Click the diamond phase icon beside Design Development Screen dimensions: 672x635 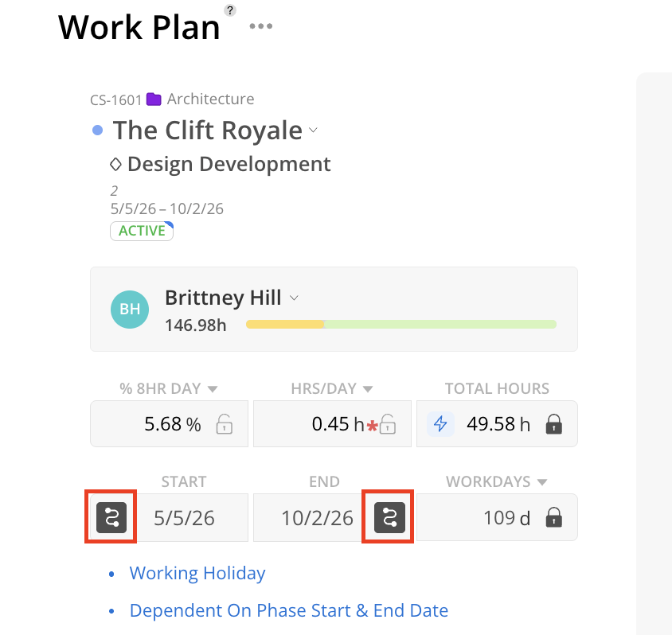(115, 165)
